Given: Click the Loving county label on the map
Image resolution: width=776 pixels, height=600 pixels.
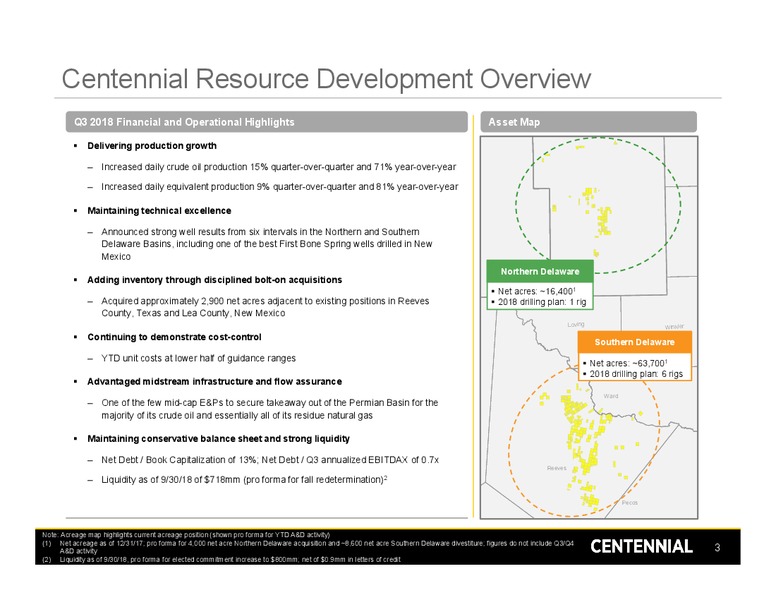Looking at the screenshot, I should [576, 324].
